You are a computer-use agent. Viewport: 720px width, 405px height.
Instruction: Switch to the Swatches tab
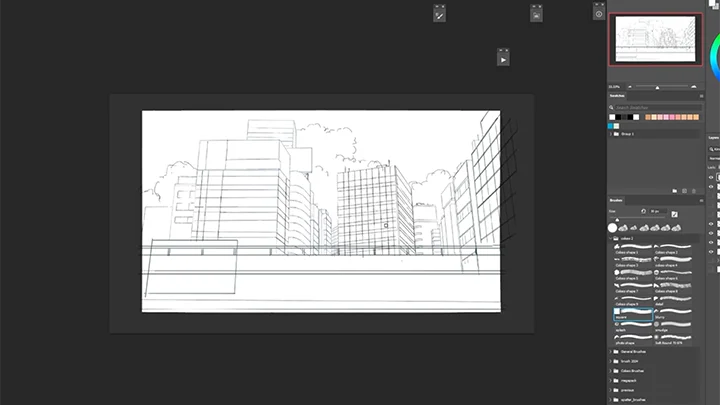click(x=617, y=96)
